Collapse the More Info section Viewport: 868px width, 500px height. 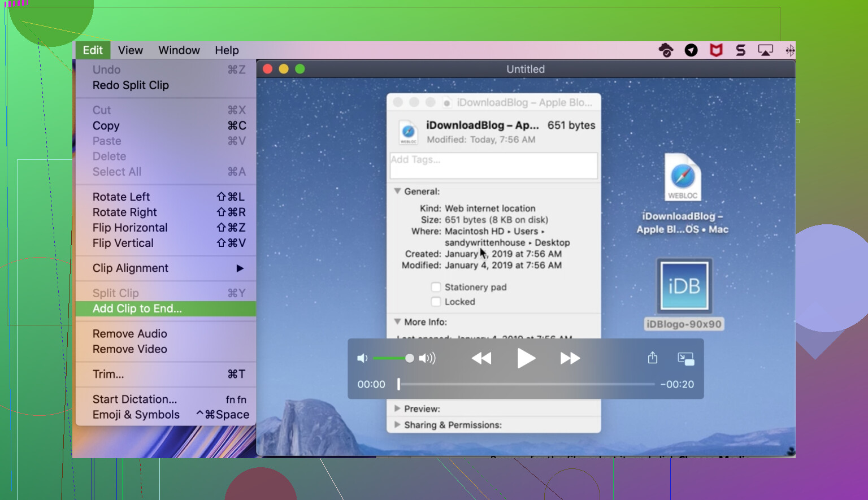coord(397,322)
